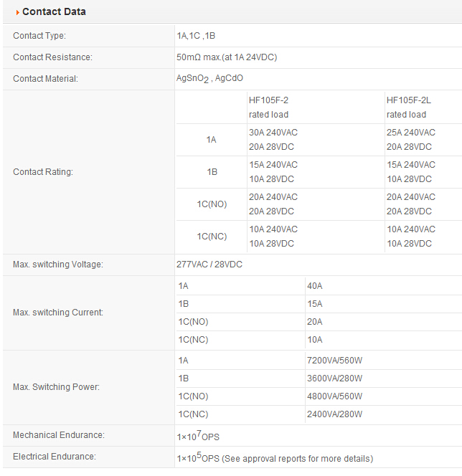The height and width of the screenshot is (476, 462).
Task: Select the Contact Rating label
Action: pos(43,172)
